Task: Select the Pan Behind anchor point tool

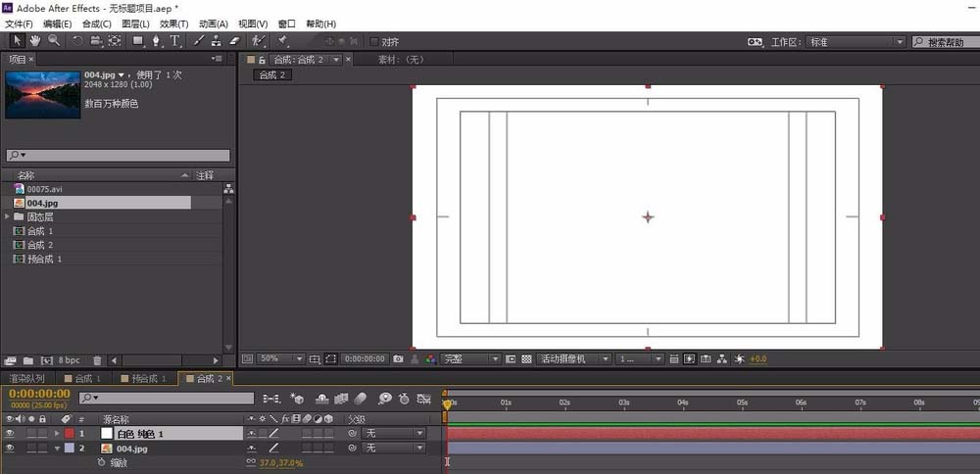Action: pos(115,41)
